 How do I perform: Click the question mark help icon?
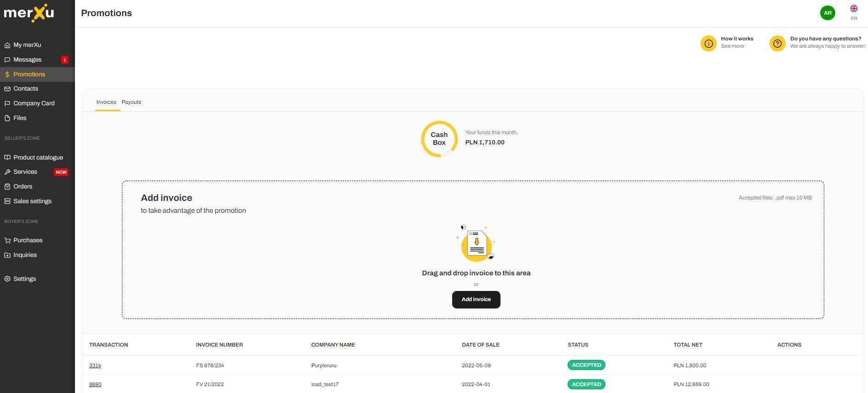[x=777, y=44]
